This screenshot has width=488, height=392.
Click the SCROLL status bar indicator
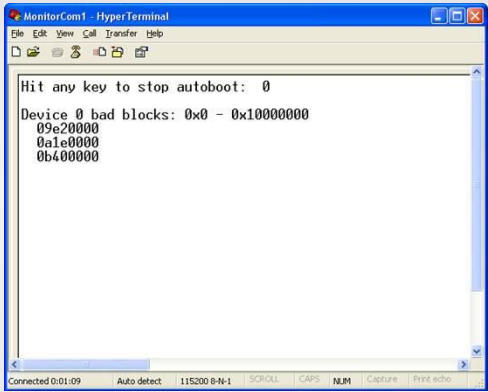click(264, 379)
